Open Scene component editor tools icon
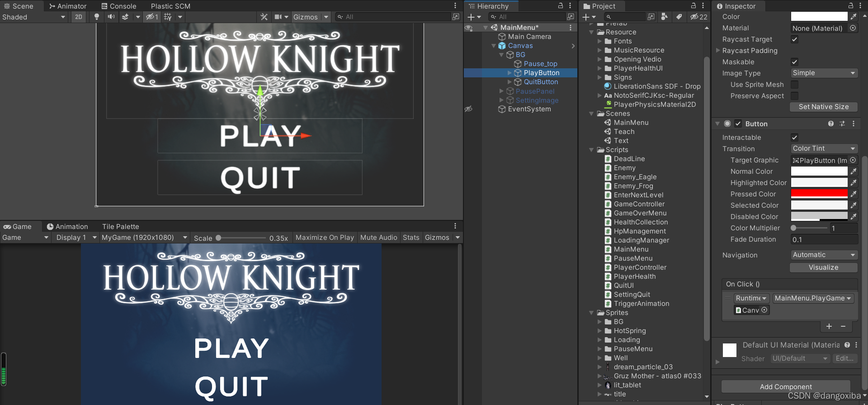The image size is (868, 405). click(x=264, y=17)
